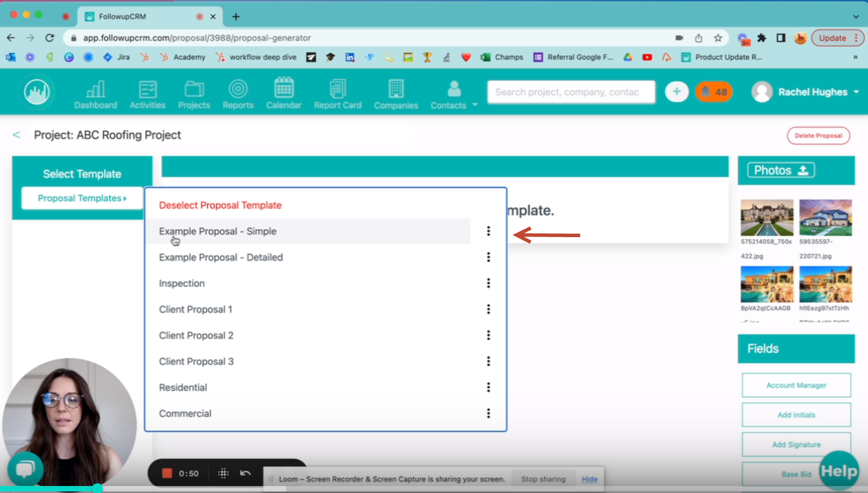The image size is (868, 493).
Task: Open Reports from the top navigation
Action: 238,93
